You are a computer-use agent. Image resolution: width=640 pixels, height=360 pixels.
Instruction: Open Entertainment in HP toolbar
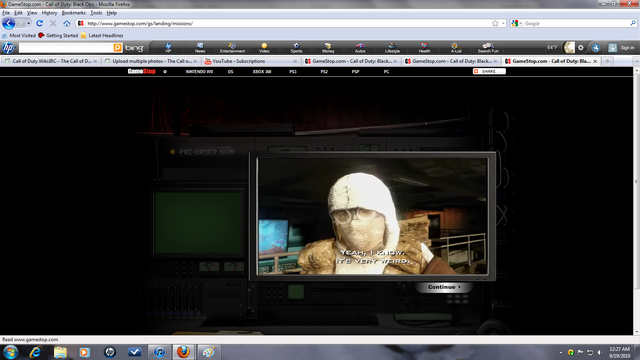tap(232, 48)
